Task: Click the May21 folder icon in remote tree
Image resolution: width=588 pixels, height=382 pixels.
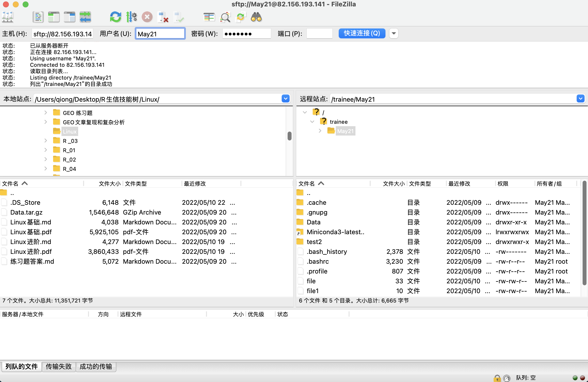Action: click(x=331, y=131)
